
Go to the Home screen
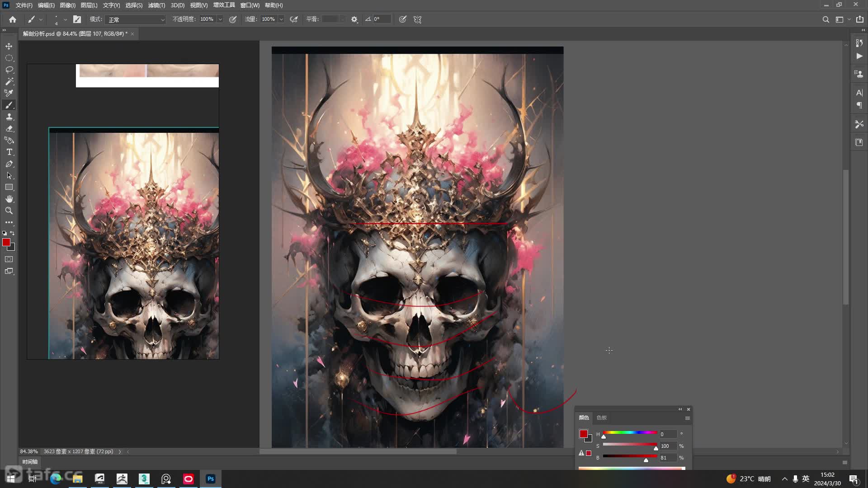[x=13, y=19]
